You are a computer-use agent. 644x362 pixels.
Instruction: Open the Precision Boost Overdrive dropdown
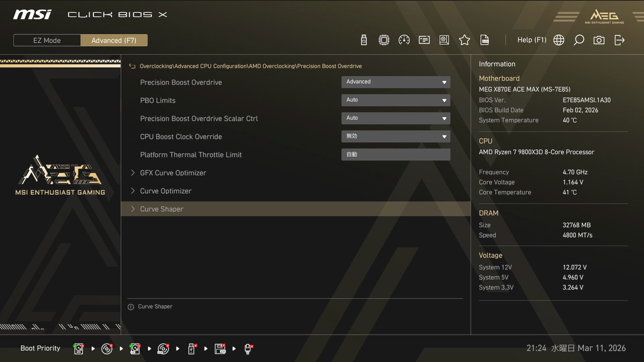tap(396, 82)
